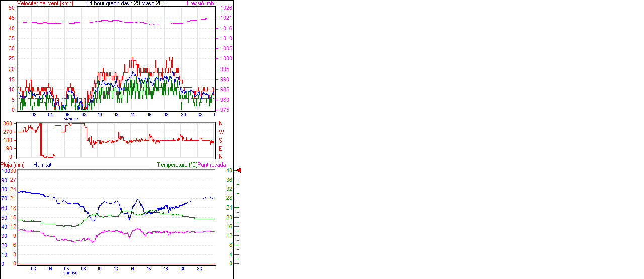Click the 50 value on the wind speed axis

[12, 8]
